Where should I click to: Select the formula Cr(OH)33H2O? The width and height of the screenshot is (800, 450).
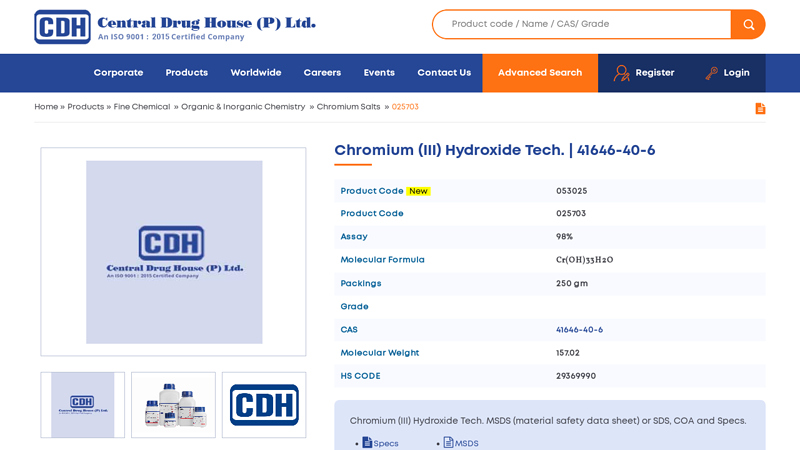(x=584, y=260)
